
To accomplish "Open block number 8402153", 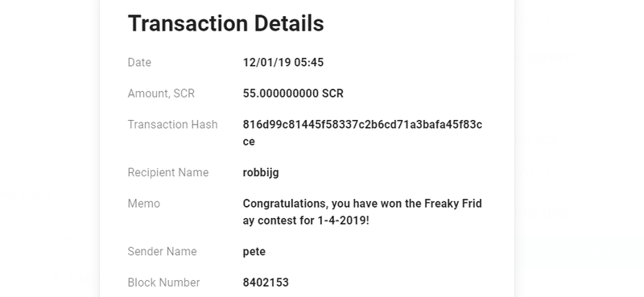I will tap(266, 283).
